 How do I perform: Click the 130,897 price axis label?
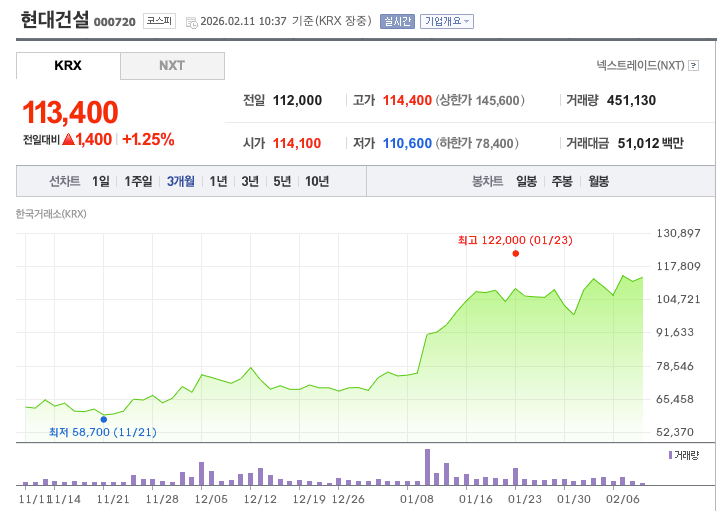(678, 233)
